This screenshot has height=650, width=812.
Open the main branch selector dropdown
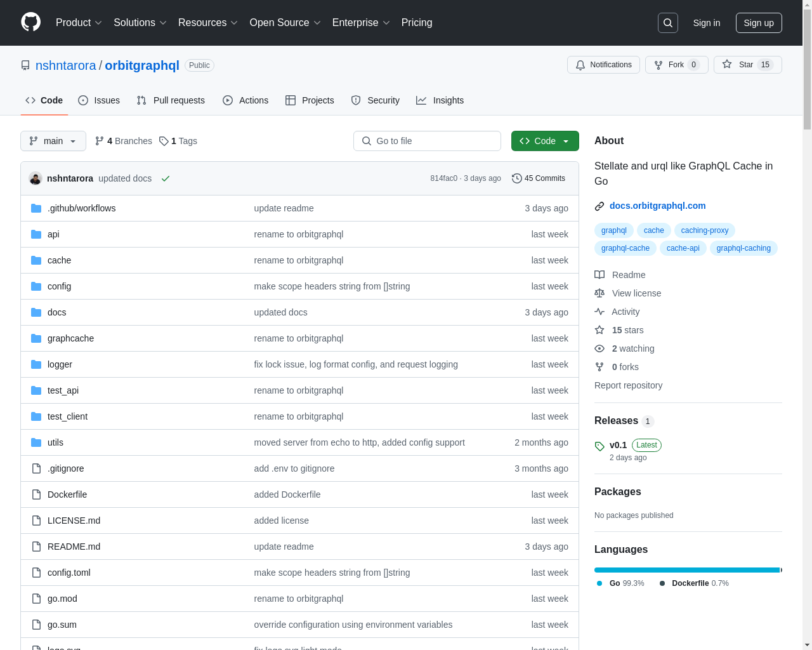coord(53,141)
